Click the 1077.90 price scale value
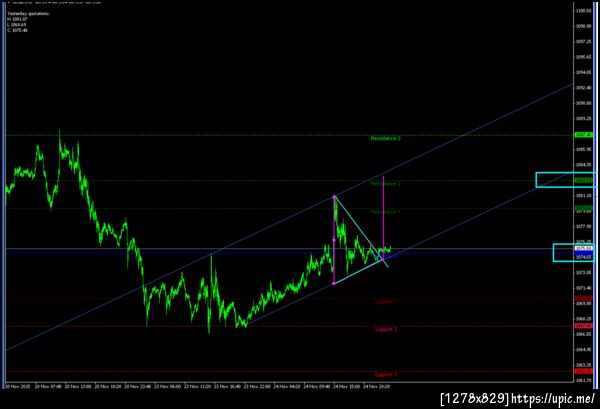The height and width of the screenshot is (409, 600). point(583,226)
